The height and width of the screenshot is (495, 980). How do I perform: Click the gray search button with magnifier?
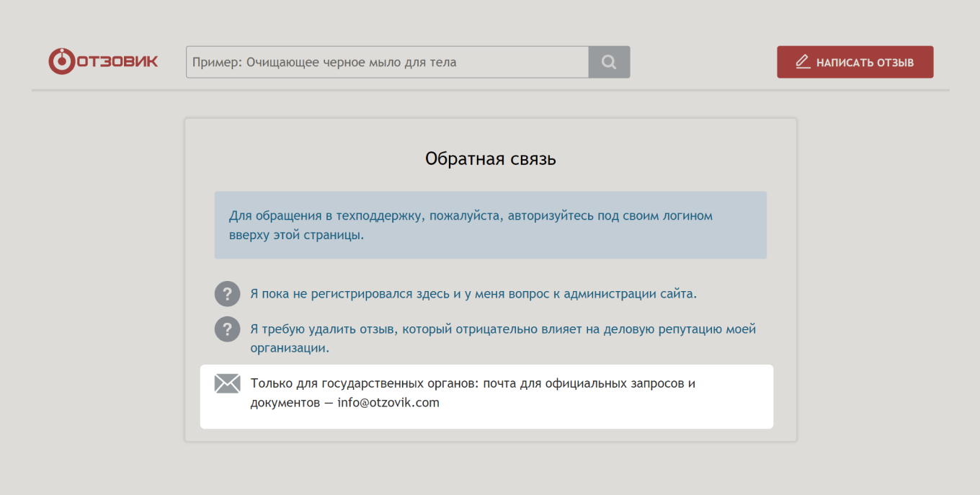click(x=609, y=61)
